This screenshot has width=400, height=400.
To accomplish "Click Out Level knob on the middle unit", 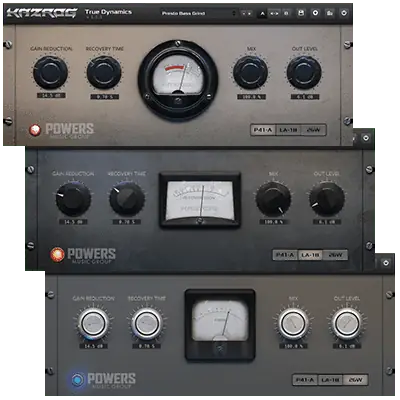I will coord(327,199).
